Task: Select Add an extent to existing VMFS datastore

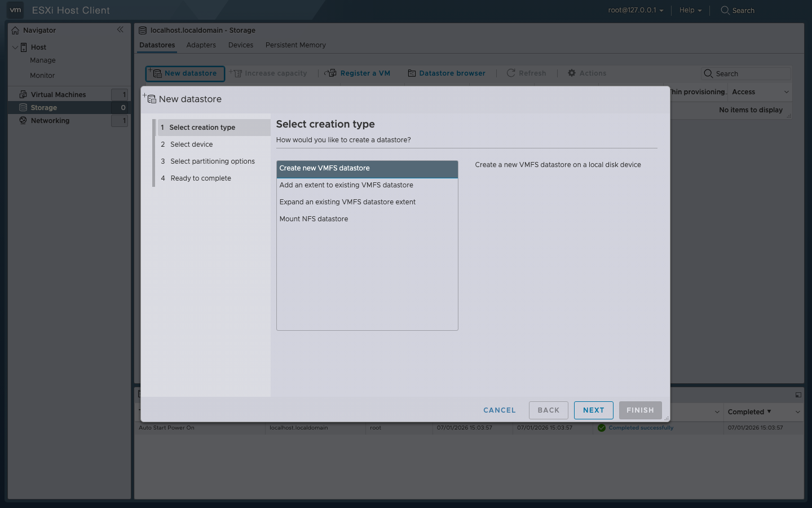Action: pos(367,185)
